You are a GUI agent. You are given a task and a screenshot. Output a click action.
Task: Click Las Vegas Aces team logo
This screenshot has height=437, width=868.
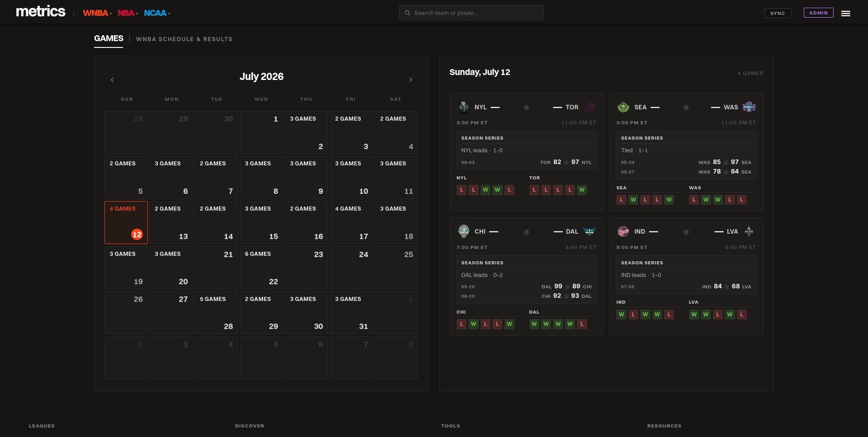(x=749, y=231)
